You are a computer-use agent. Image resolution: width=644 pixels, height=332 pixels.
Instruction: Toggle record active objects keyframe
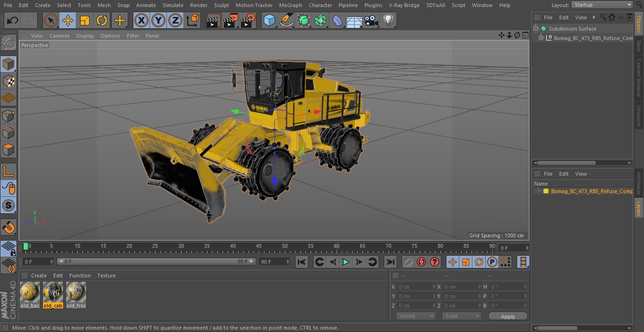408,262
